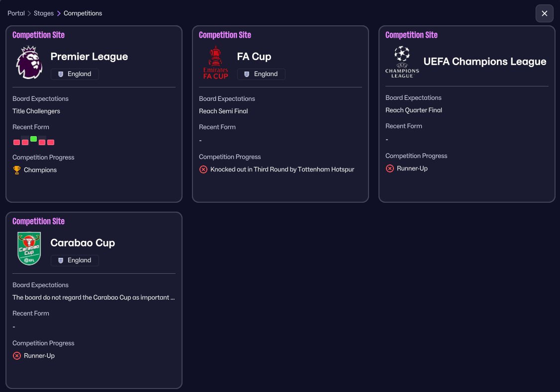Click England nation badge under FA Cup
The width and height of the screenshot is (560, 392).
(x=261, y=74)
